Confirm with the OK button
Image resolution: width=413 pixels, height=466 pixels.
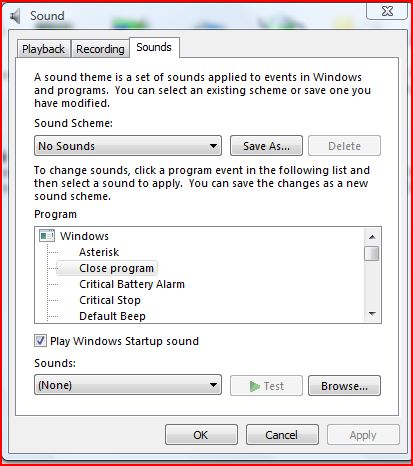[201, 435]
